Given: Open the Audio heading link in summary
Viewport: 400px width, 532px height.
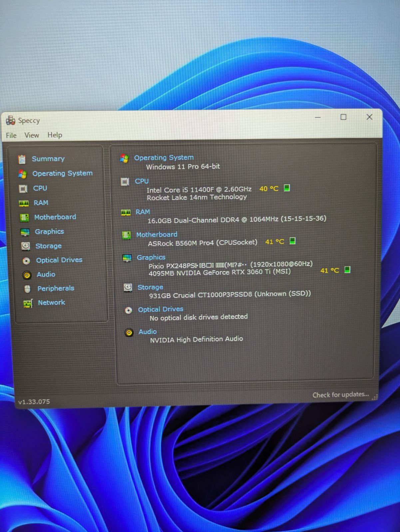Looking at the screenshot, I should pos(148,332).
